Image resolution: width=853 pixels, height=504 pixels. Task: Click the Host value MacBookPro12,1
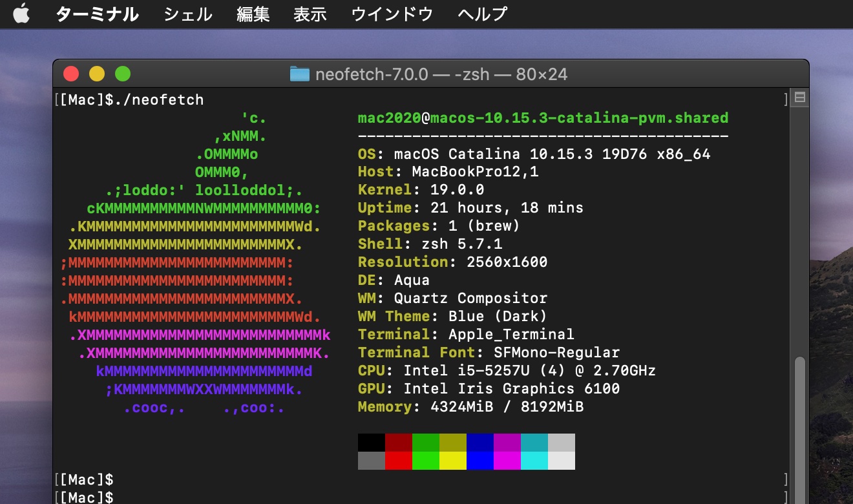pyautogui.click(x=475, y=173)
